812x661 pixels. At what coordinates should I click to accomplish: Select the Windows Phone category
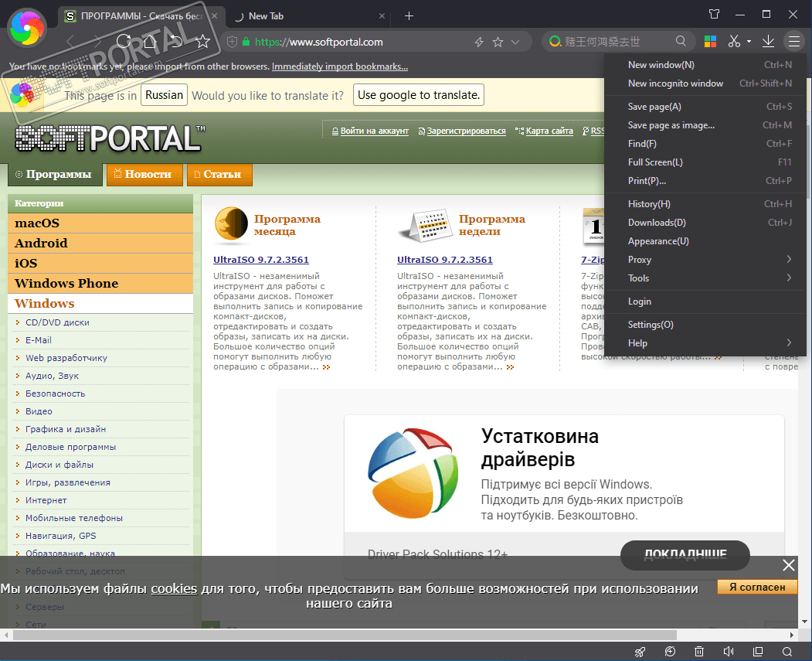[100, 284]
